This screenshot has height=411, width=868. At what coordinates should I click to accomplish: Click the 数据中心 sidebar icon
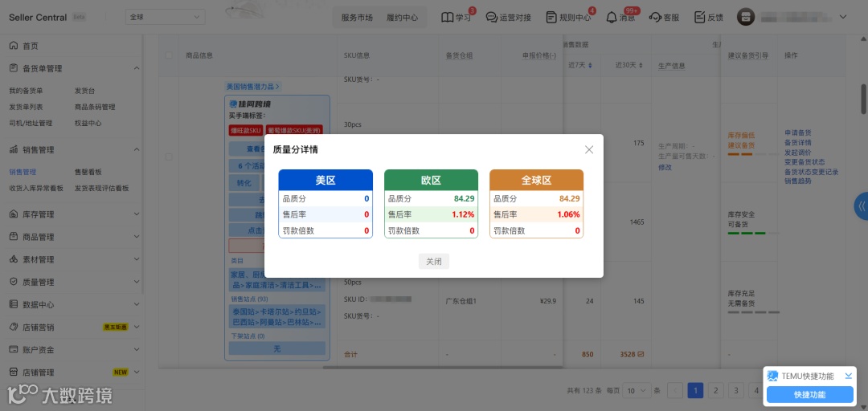coord(14,304)
